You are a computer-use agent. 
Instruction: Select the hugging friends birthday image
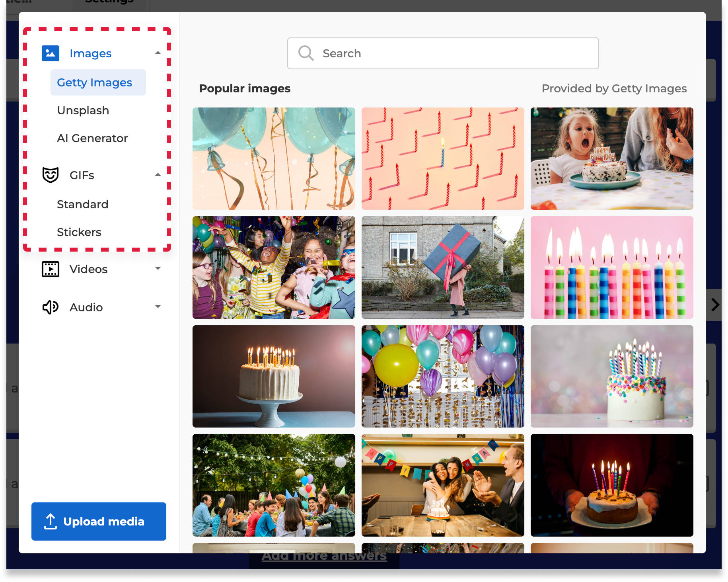[443, 485]
